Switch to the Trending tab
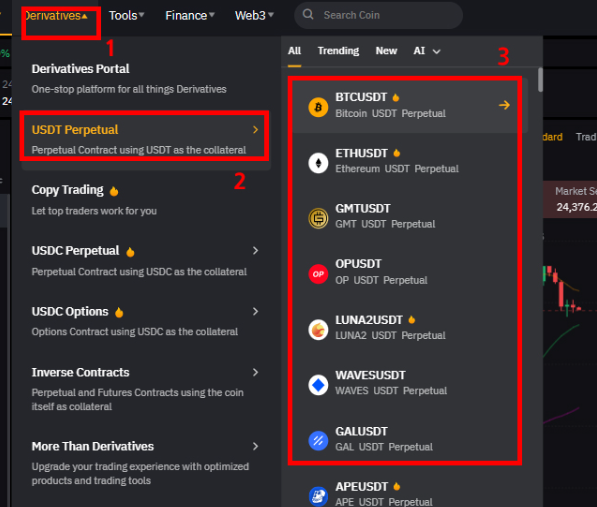The height and width of the screenshot is (507, 597). pos(338,51)
